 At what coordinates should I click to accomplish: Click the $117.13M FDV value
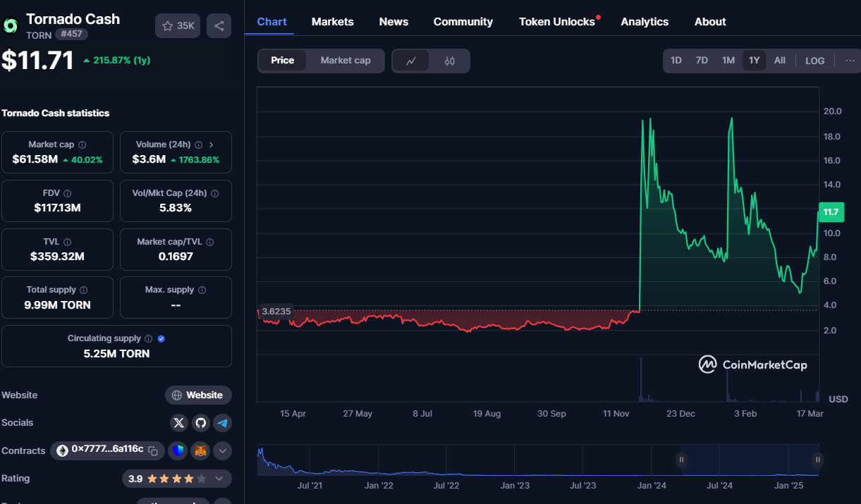57,208
